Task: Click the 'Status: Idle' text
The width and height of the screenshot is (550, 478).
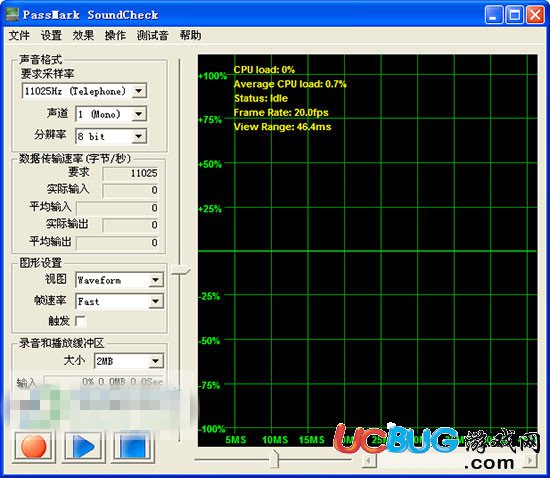Action: pyautogui.click(x=261, y=98)
